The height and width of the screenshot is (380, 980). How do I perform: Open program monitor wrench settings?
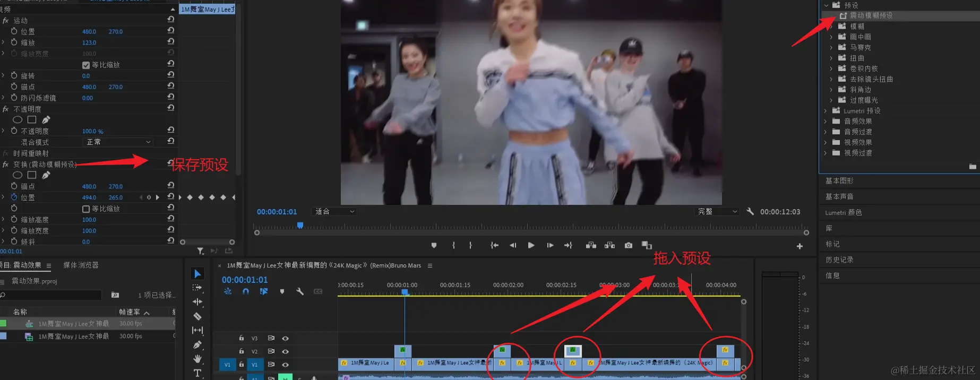(x=750, y=211)
